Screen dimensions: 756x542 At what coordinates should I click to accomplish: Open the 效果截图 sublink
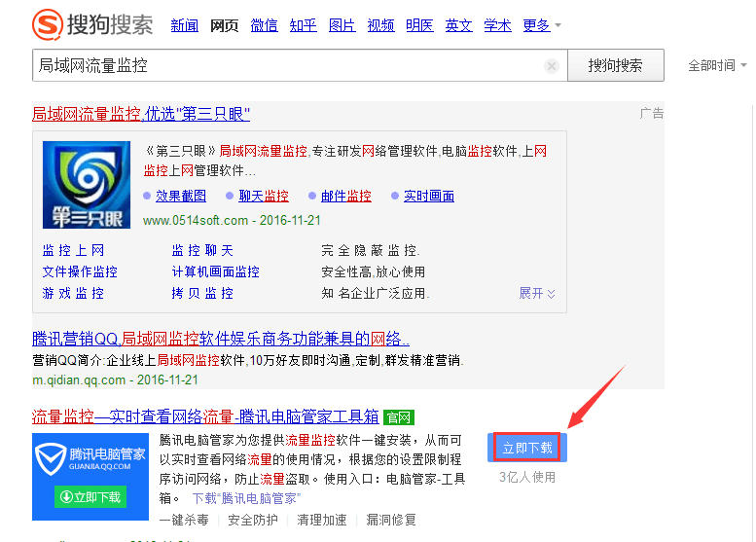click(181, 197)
